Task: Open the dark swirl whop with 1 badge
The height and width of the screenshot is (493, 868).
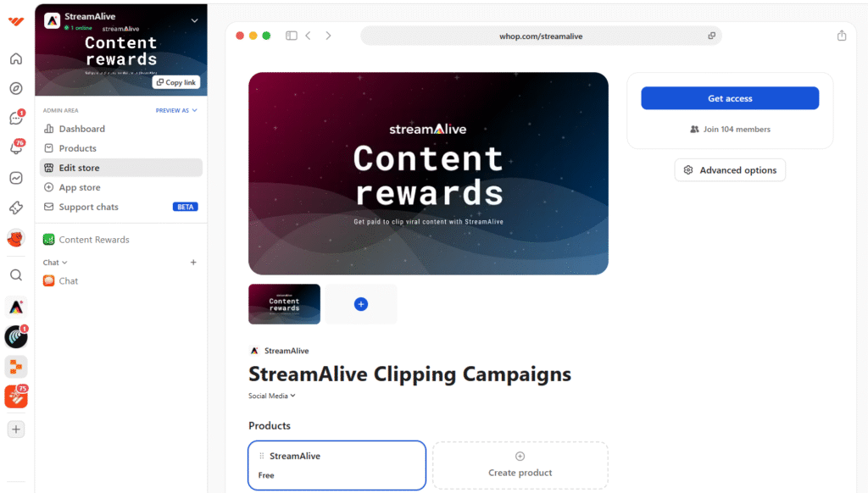Action: point(16,337)
